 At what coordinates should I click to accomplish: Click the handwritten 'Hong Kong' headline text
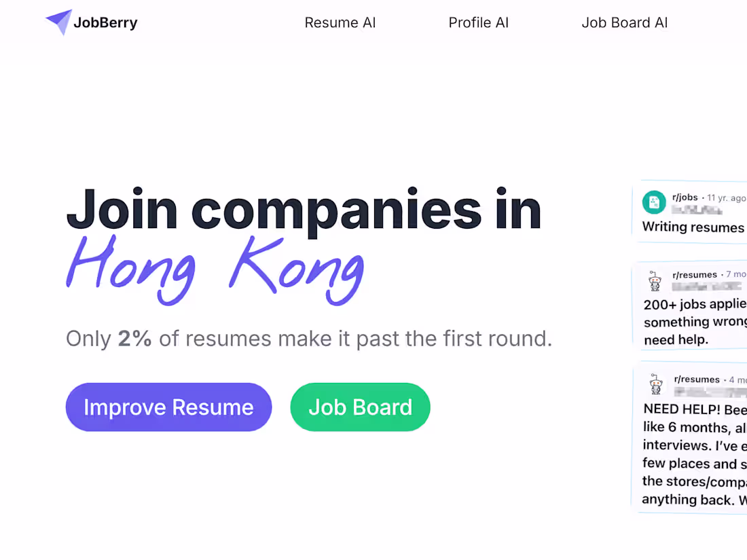214,272
